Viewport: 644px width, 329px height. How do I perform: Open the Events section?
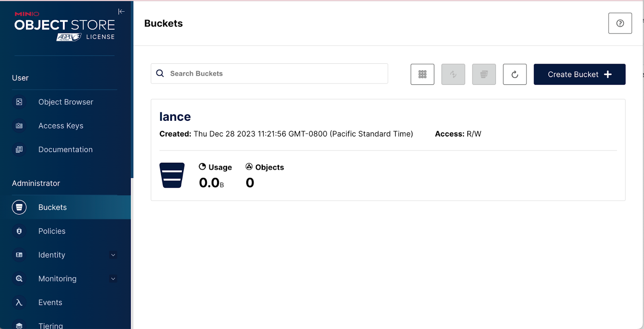click(x=50, y=302)
